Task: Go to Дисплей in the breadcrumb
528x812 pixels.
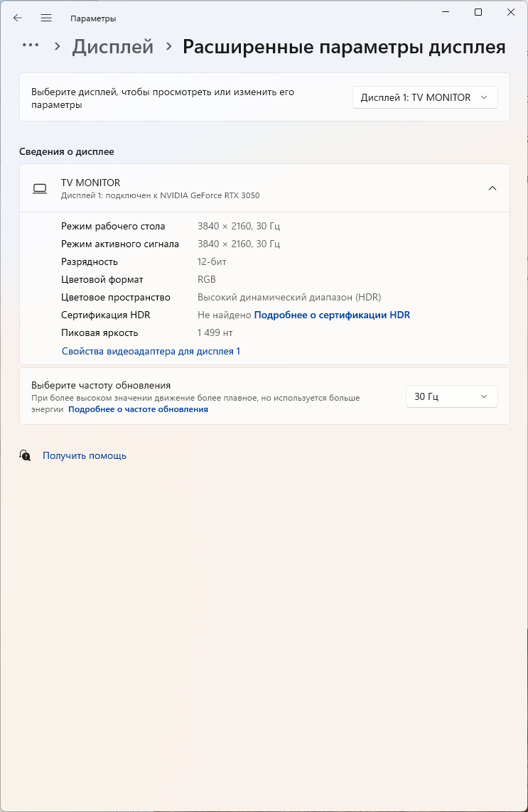Action: (x=113, y=47)
